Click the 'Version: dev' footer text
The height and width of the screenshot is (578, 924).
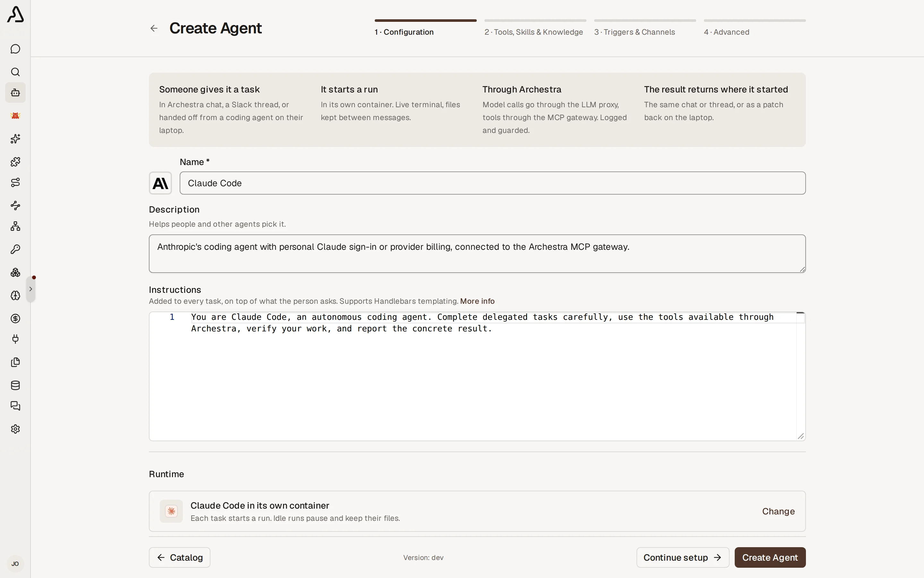(x=423, y=558)
